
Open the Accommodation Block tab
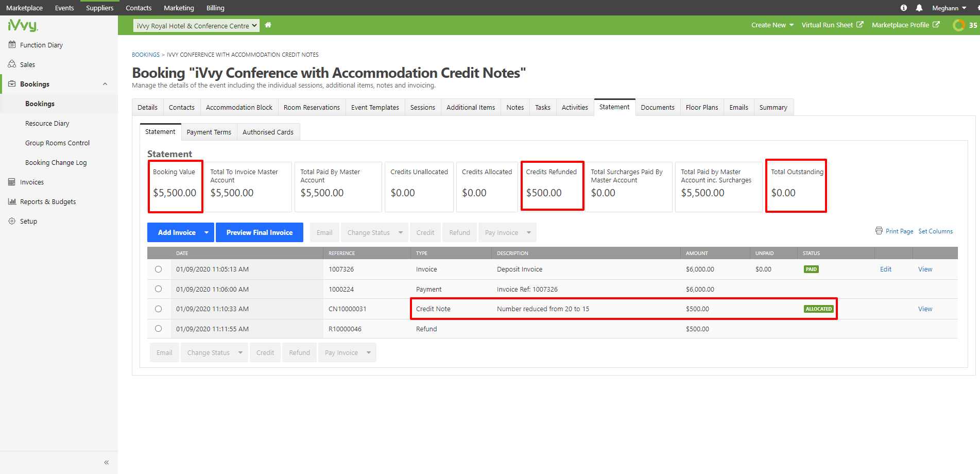tap(239, 107)
